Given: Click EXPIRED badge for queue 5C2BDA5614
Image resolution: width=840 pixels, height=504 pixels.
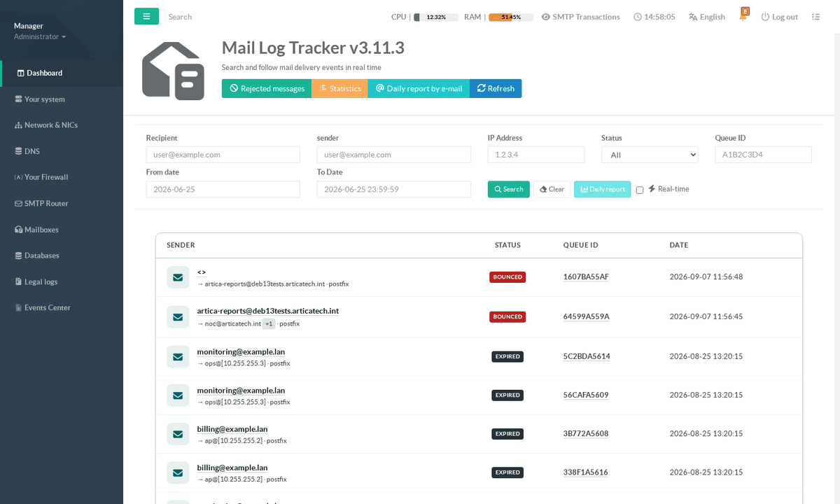Looking at the screenshot, I should pos(507,356).
